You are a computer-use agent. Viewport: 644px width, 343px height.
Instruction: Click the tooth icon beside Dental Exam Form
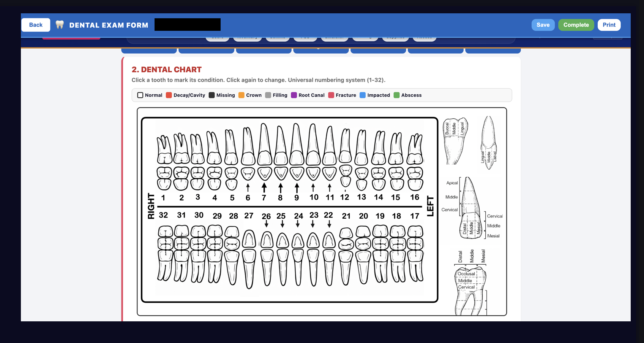[60, 24]
